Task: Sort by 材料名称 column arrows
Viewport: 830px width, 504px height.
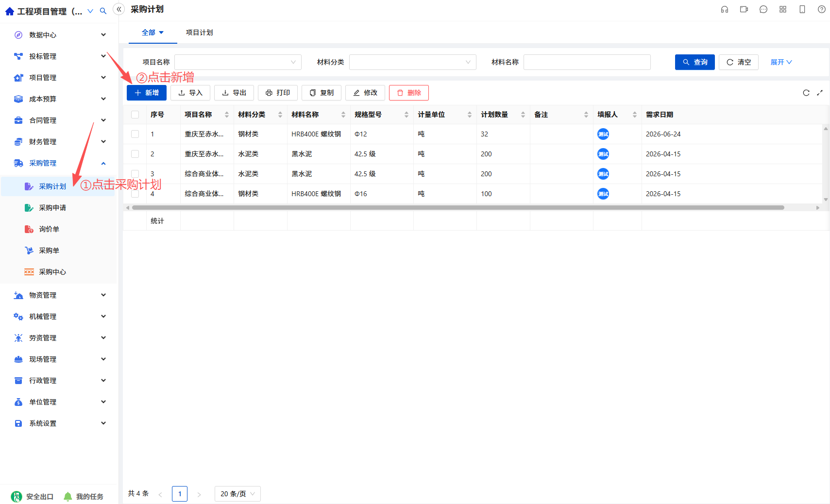Action: point(343,115)
